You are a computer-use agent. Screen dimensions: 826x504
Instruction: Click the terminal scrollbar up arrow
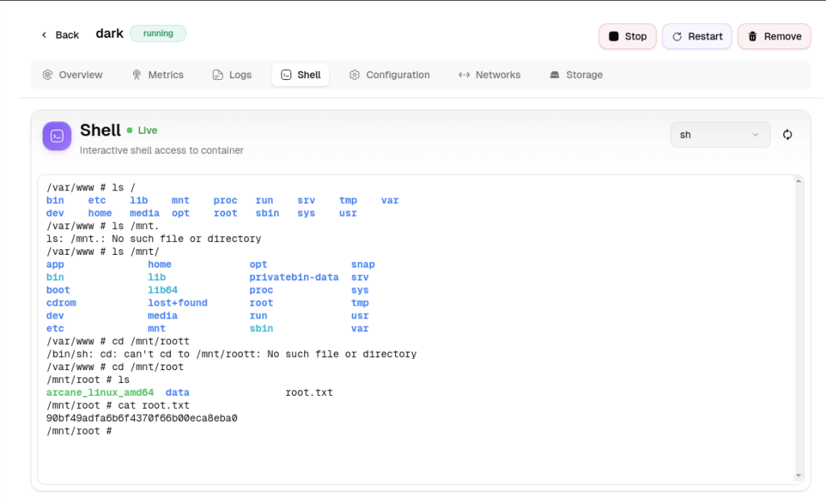pyautogui.click(x=799, y=181)
